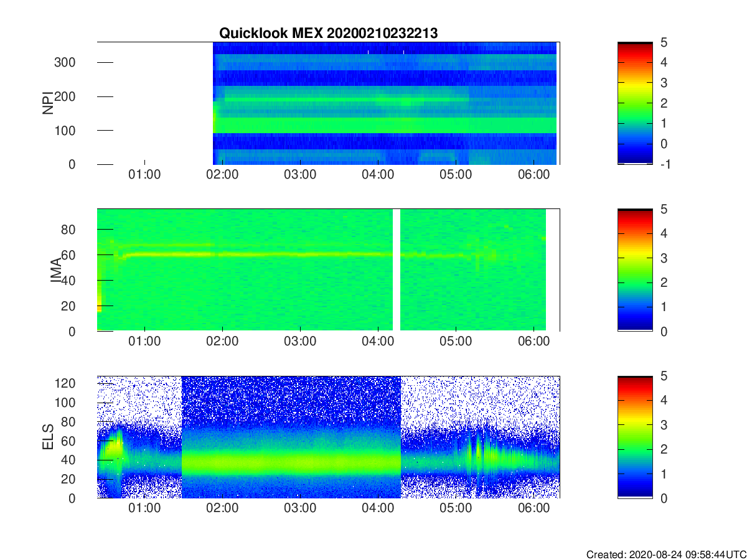Click the IMA color scale bar
Image resolution: width=747 pixels, height=560 pixels.
(635, 270)
